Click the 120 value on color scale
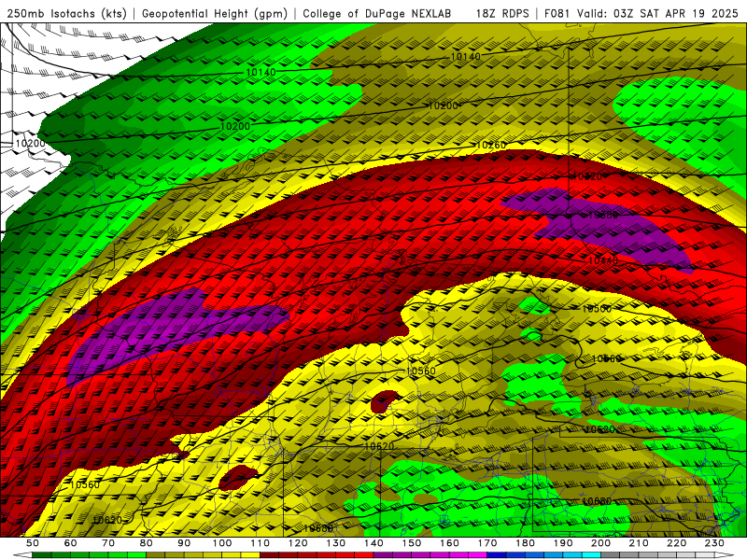Screen dimensions: 747x560 coord(298,543)
